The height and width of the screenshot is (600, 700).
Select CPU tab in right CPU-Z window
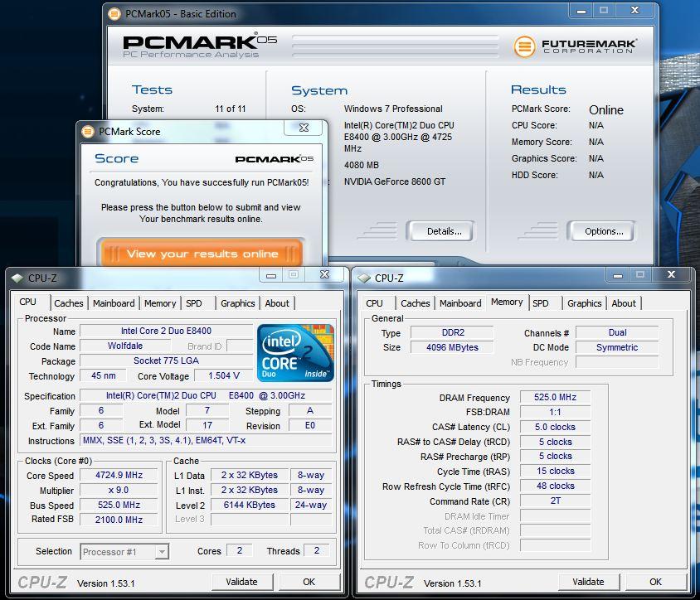tap(374, 303)
